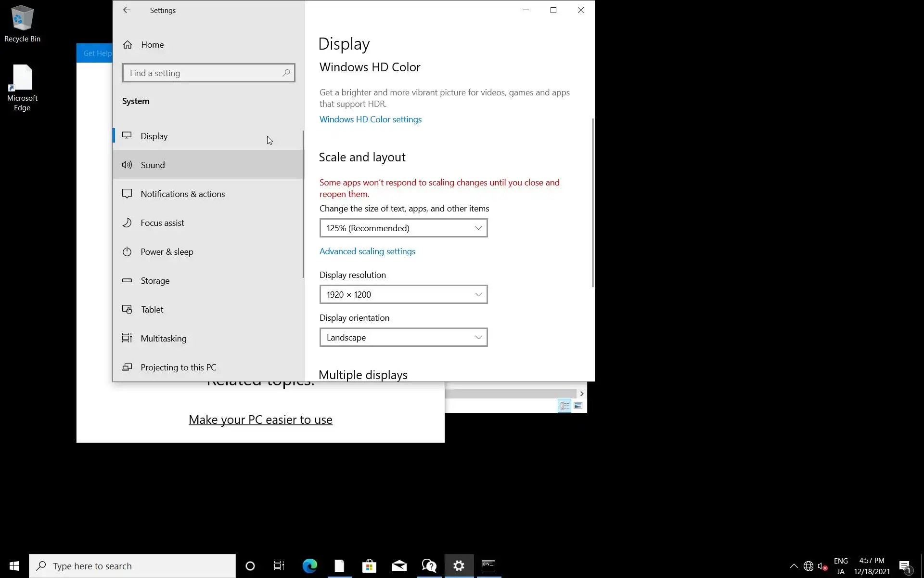924x578 pixels.
Task: Open Windows HD Color settings link
Action: coord(370,119)
